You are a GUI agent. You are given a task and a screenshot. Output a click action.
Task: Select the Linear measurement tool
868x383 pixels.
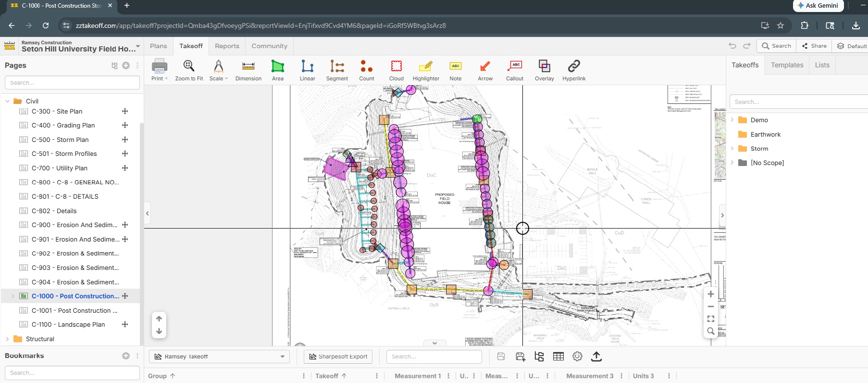[x=307, y=70]
